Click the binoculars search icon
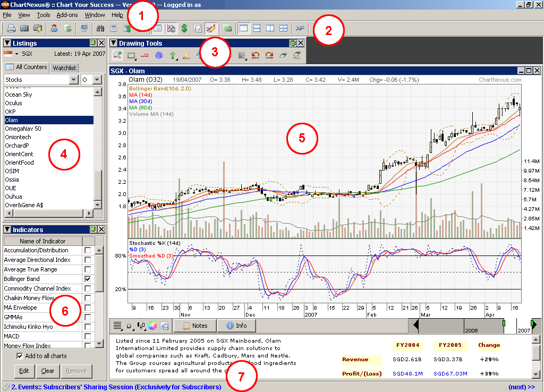544x392 pixels. pyautogui.click(x=100, y=28)
